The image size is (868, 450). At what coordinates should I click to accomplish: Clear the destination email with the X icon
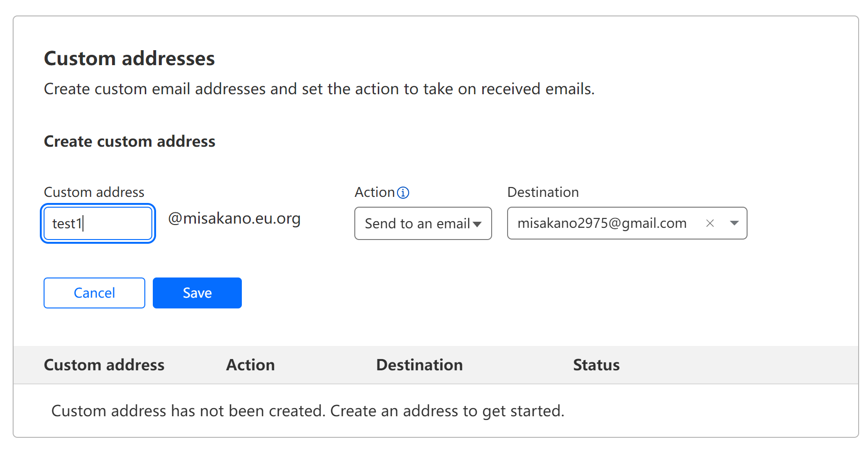(x=710, y=224)
